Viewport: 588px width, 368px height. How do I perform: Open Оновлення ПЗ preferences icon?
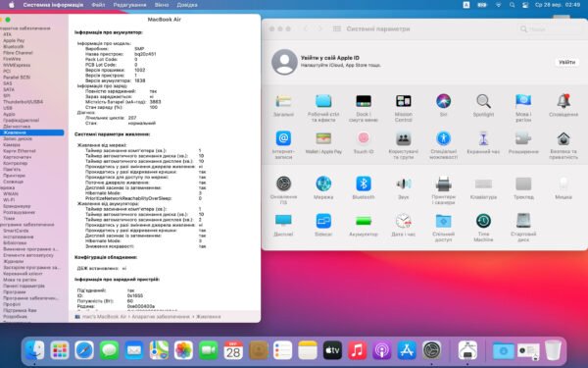coord(283,184)
